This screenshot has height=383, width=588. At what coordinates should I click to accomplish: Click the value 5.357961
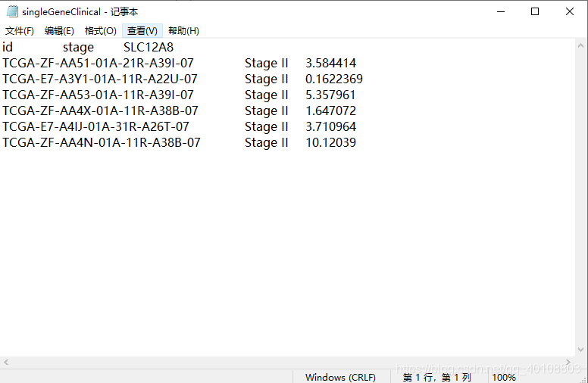point(330,95)
